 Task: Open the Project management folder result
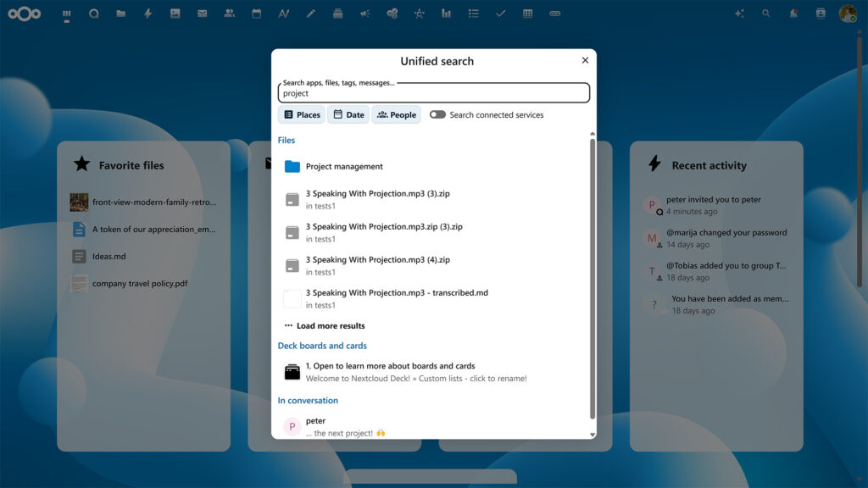click(x=344, y=167)
